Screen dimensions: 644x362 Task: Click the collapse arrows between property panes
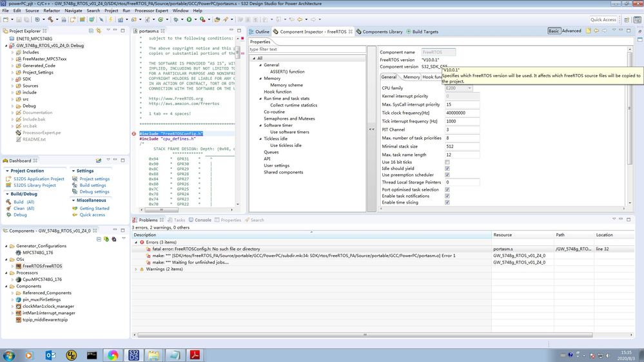tap(372, 129)
